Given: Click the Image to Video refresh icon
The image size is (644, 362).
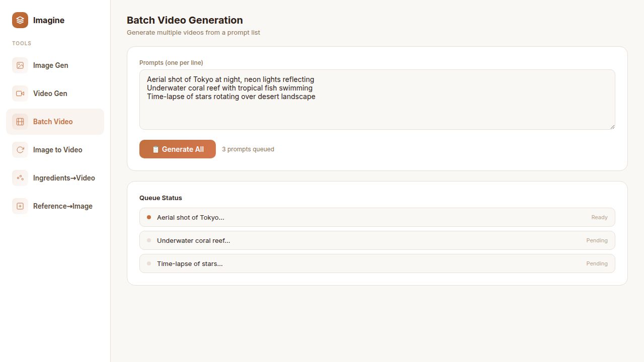Looking at the screenshot, I should [20, 149].
